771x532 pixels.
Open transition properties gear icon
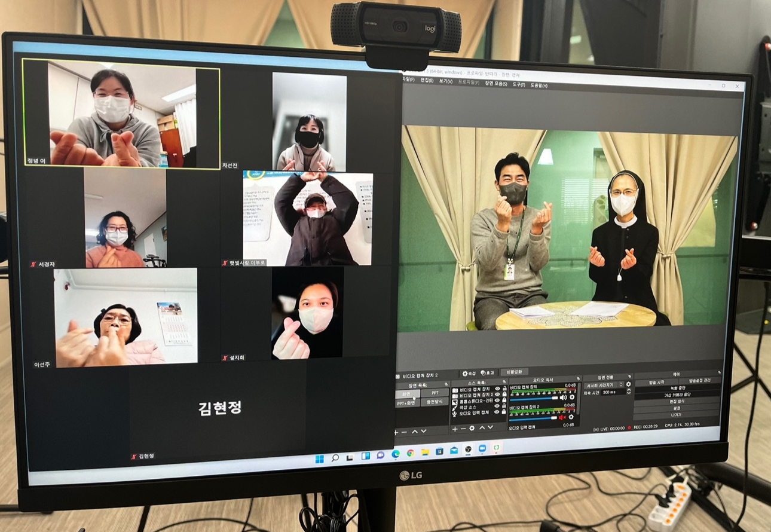(628, 384)
